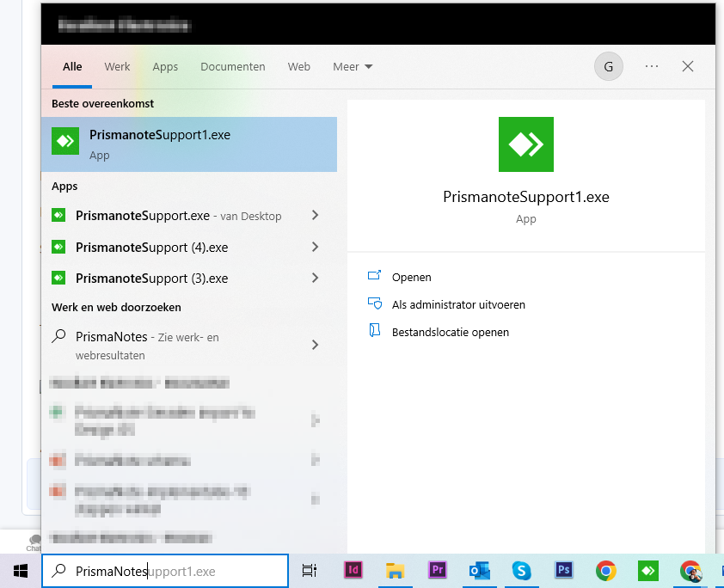Screen dimensions: 724x588
Task: Switch to the Apps tab
Action: [165, 67]
